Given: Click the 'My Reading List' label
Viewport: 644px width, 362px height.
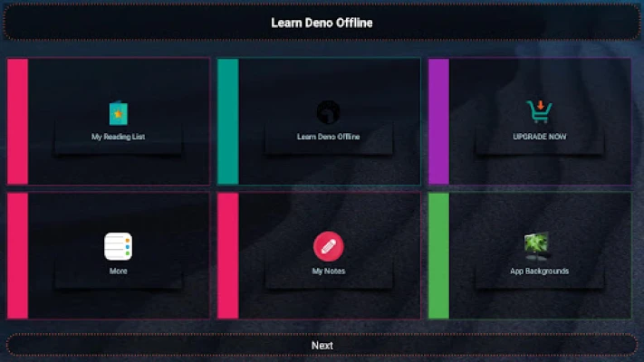Looking at the screenshot, I should coord(118,138).
